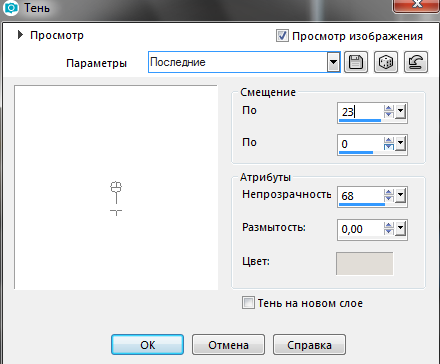Viewport: 440px width, 364px height.
Task: Open the Цвет shadow color swatch
Action: pyautogui.click(x=364, y=264)
